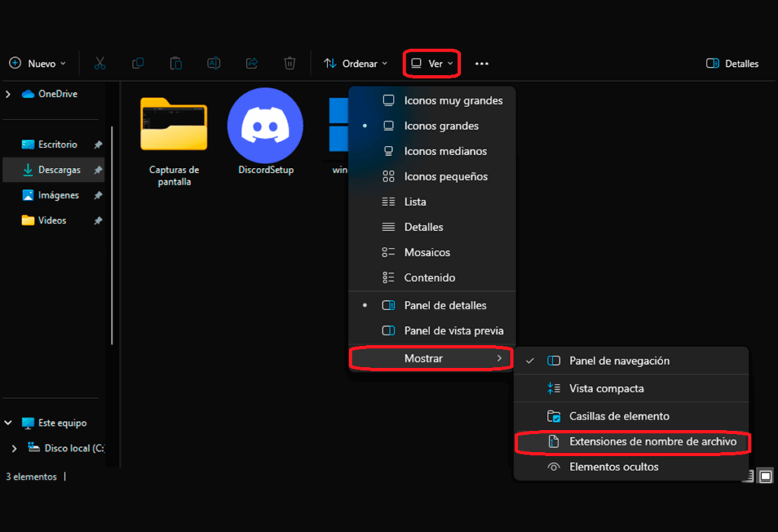Unpin Escritorio using its pin icon
Screen dimensions: 778x532
98,144
